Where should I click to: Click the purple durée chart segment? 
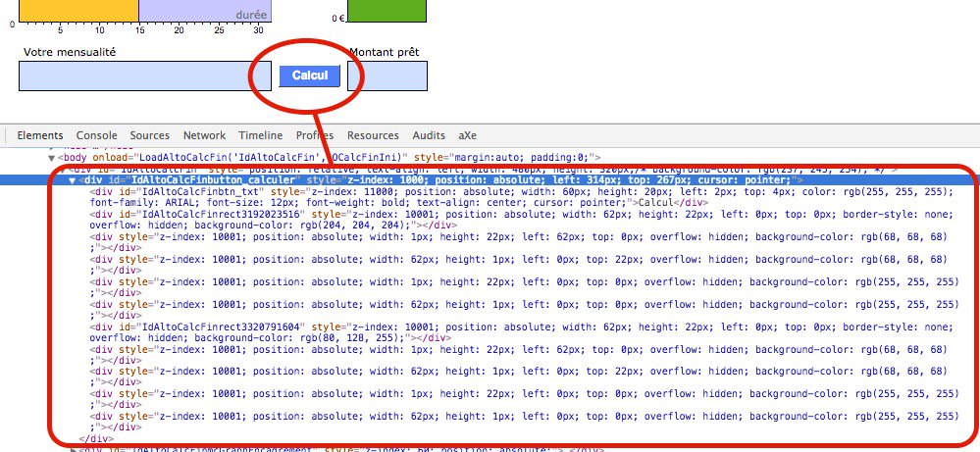pos(205,11)
